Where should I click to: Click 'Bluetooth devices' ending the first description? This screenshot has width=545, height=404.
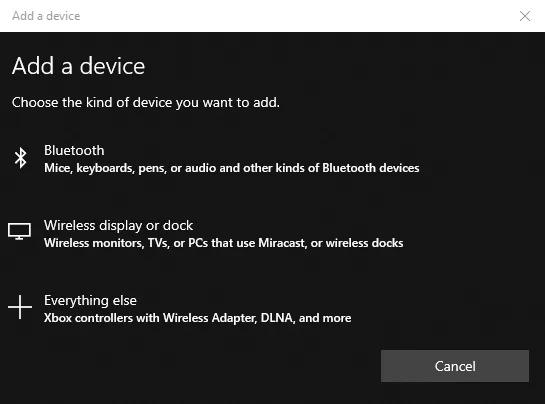pos(371,168)
